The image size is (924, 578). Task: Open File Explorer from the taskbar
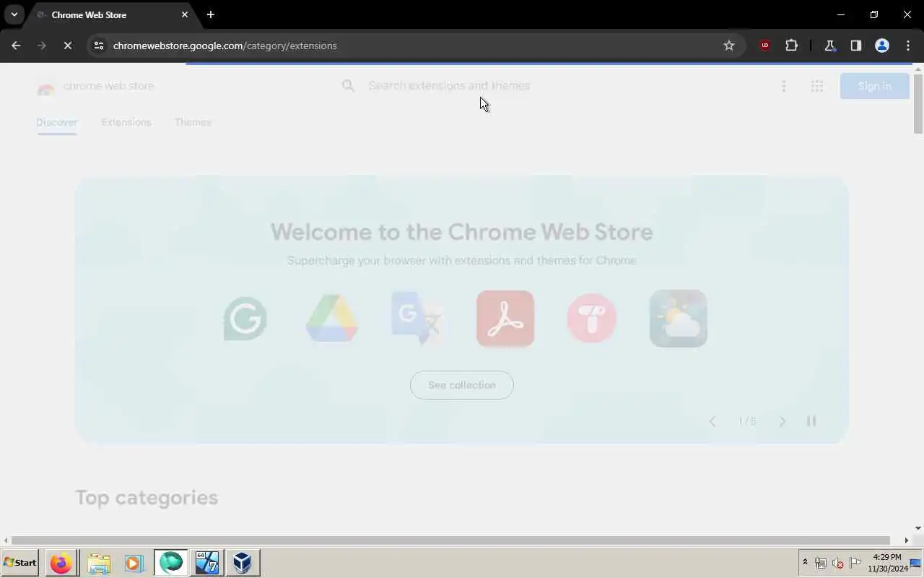click(99, 562)
